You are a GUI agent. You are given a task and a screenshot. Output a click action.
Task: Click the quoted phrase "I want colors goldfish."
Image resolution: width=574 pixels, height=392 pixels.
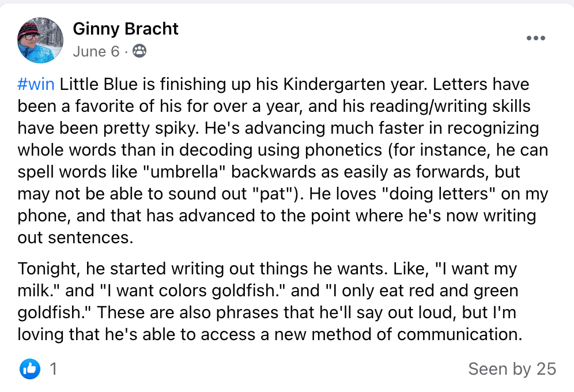point(195,291)
